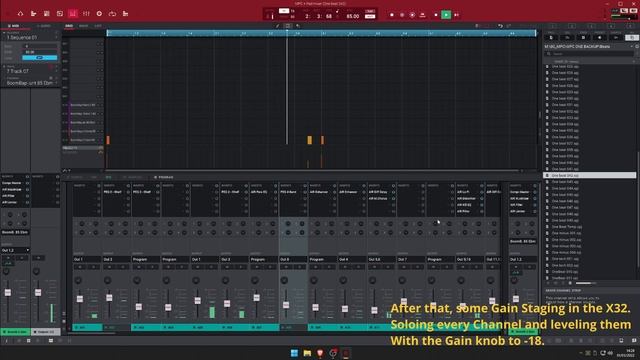The width and height of the screenshot is (640, 360).
Task: Click the first Record button in the transport
Action: click(391, 15)
